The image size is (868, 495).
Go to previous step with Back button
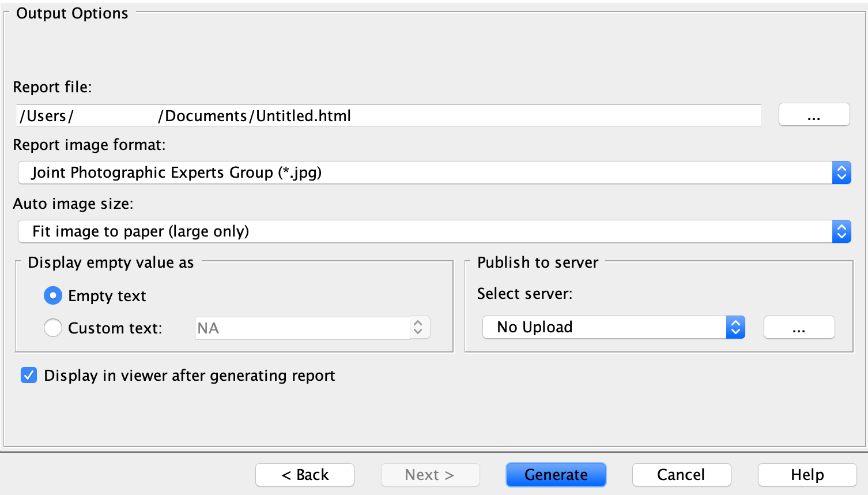click(x=305, y=475)
